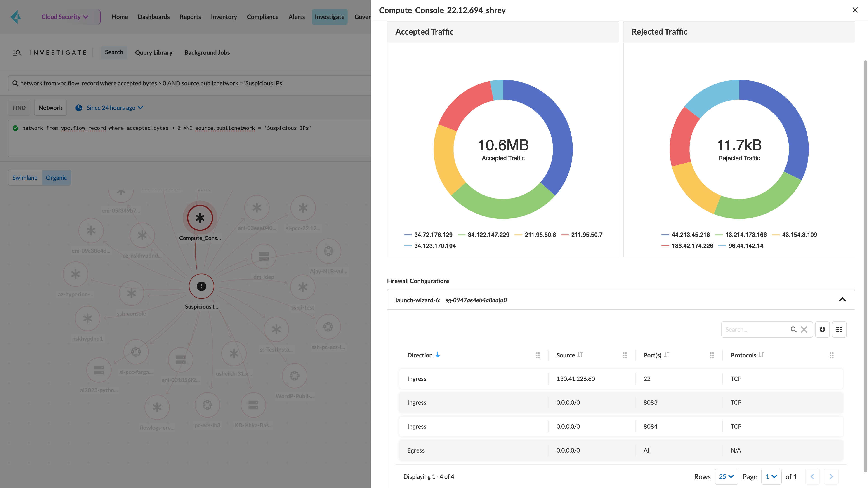Open the Since 24 hours ago dropdown

(114, 108)
